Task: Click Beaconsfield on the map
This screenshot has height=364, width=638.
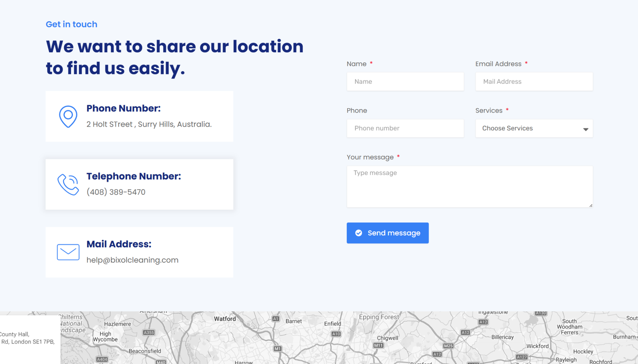Action: (145, 351)
